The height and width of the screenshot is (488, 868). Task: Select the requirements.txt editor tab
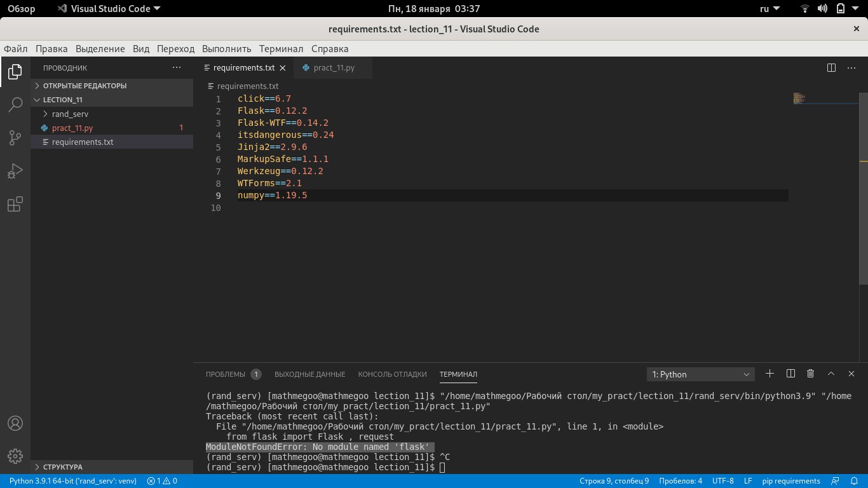click(x=244, y=68)
